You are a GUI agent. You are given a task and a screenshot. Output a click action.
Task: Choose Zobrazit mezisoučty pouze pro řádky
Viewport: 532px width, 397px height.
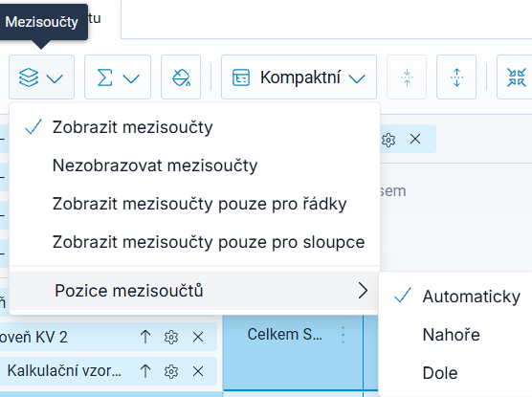click(194, 204)
